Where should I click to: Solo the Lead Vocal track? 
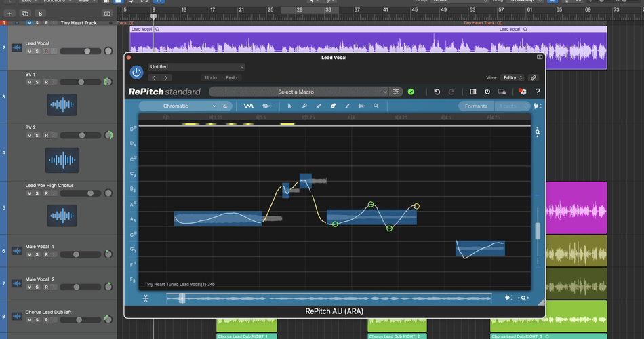pyautogui.click(x=37, y=52)
